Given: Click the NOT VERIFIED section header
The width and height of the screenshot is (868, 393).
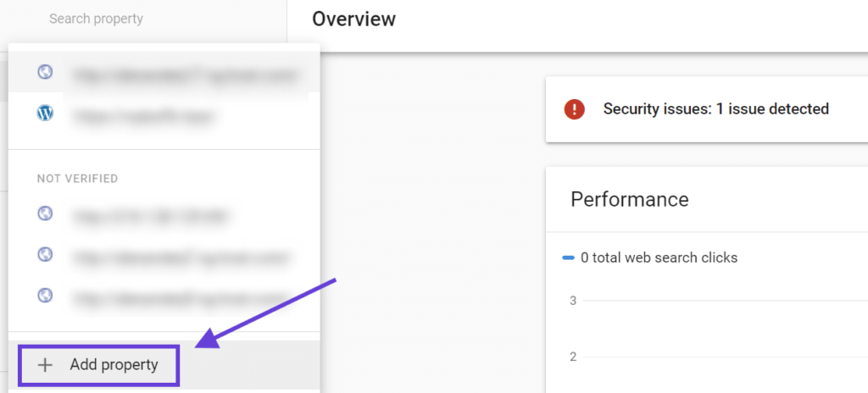Looking at the screenshot, I should click(77, 179).
